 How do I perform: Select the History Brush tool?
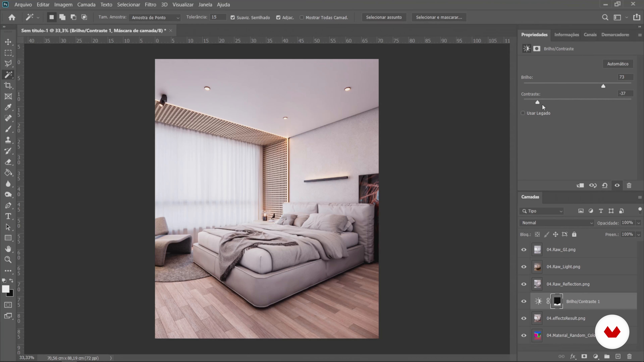(x=8, y=151)
